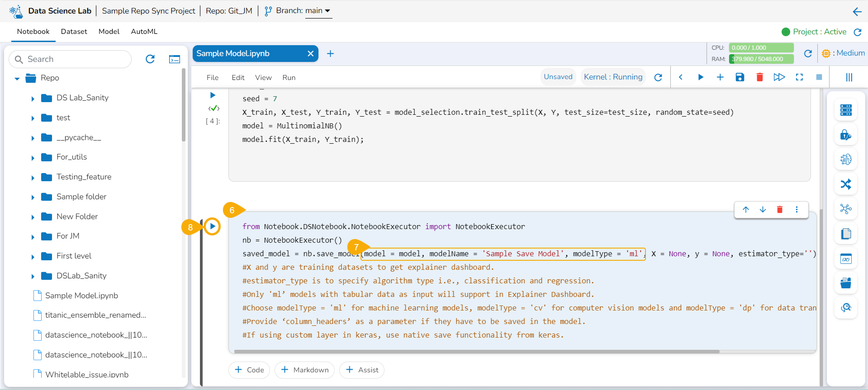
Task: Expand the Testing_feature folder
Action: pos(33,178)
